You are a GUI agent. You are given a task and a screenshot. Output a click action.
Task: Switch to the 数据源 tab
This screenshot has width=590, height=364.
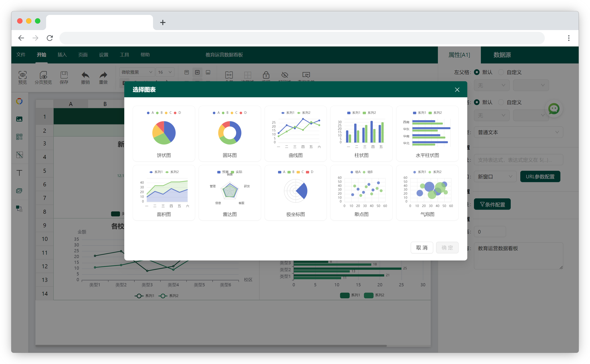(x=502, y=55)
